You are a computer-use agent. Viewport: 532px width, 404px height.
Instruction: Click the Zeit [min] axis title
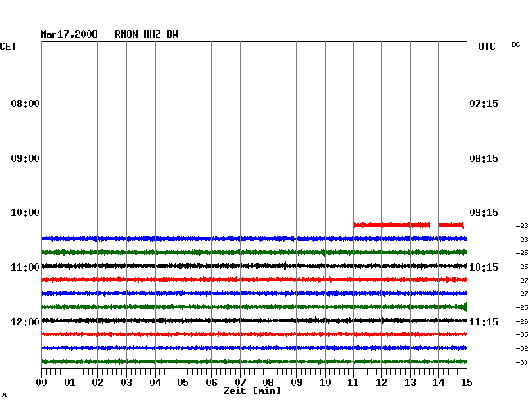click(252, 391)
